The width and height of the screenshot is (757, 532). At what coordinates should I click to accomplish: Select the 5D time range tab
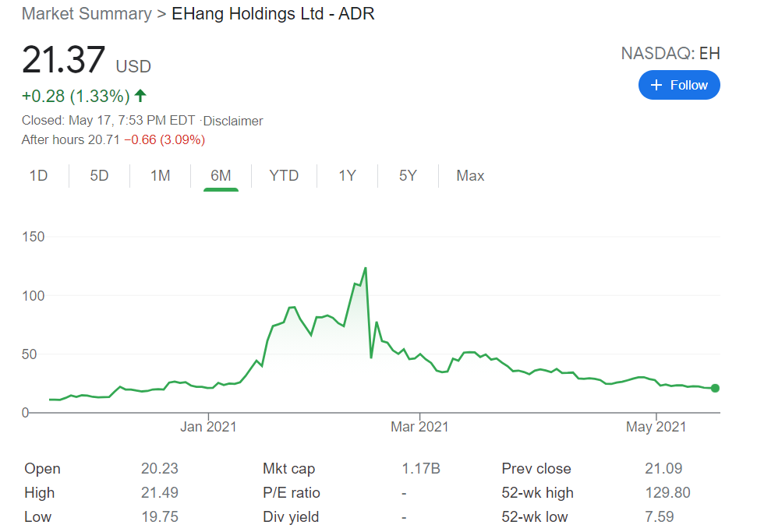[x=99, y=175]
